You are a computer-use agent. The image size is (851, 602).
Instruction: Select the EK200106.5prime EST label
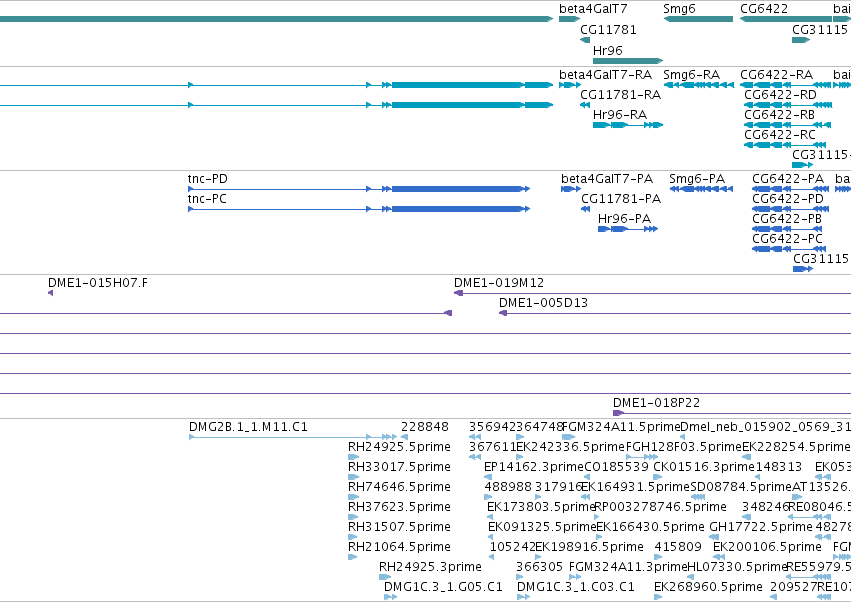coord(767,547)
